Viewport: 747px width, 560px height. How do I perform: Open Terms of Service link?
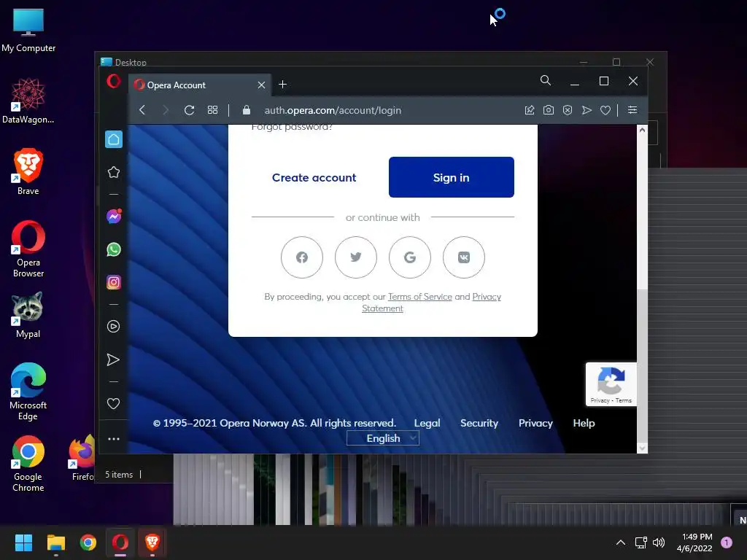click(419, 297)
